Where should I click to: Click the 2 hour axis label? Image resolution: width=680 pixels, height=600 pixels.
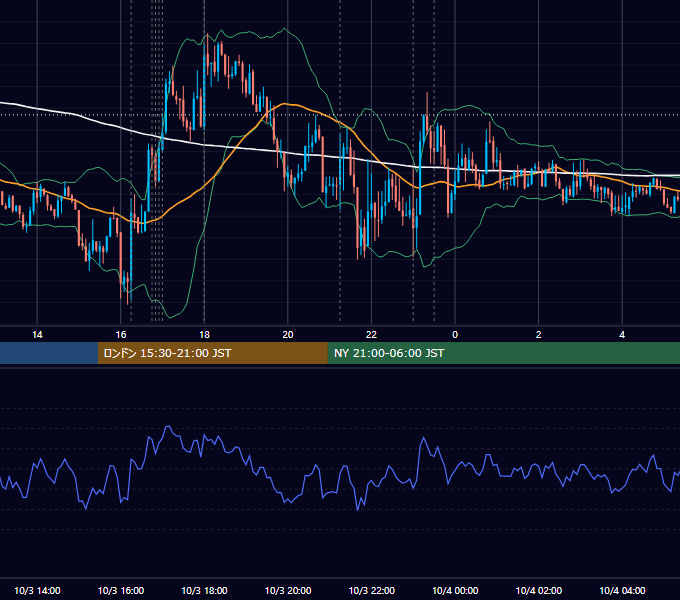coord(539,335)
